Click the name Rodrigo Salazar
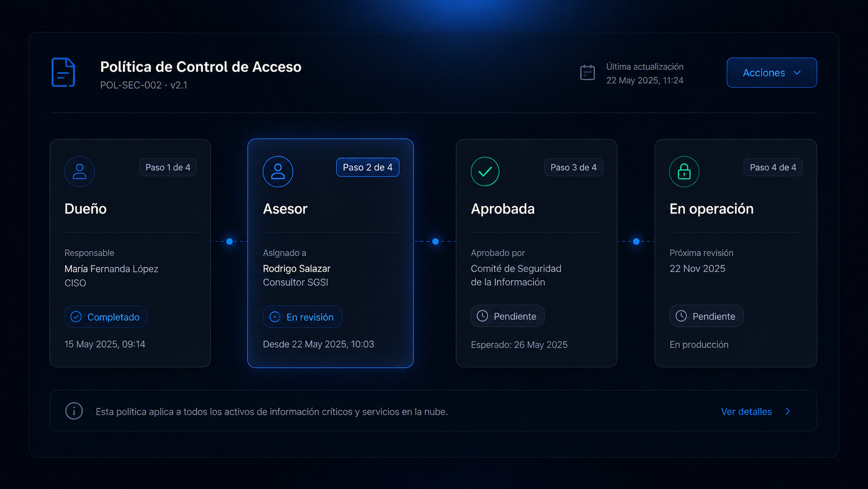868x489 pixels. pyautogui.click(x=296, y=269)
